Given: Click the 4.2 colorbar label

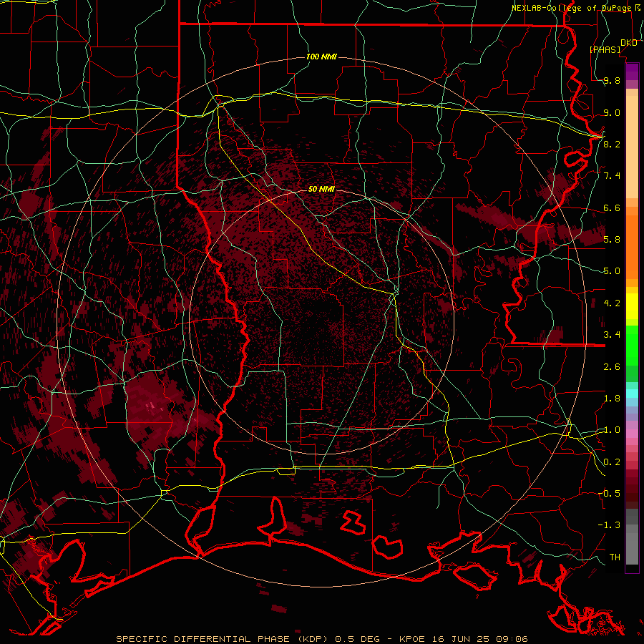Looking at the screenshot, I should (612, 303).
